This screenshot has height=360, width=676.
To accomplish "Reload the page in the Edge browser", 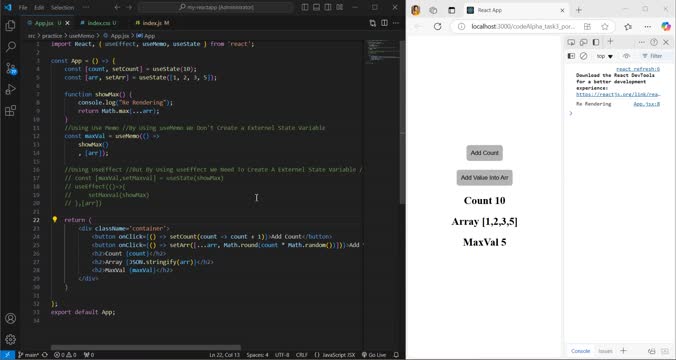I will click(x=437, y=26).
